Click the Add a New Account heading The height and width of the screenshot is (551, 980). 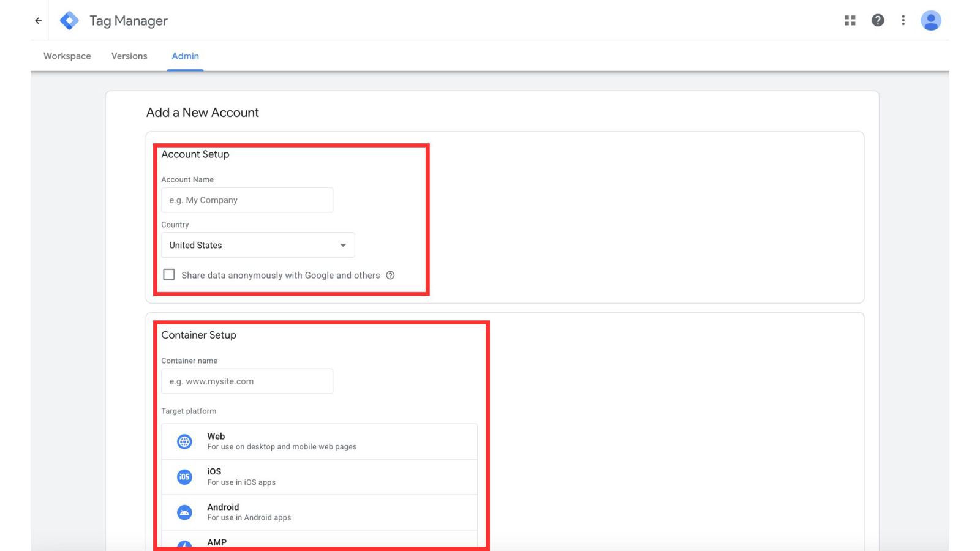click(x=203, y=113)
